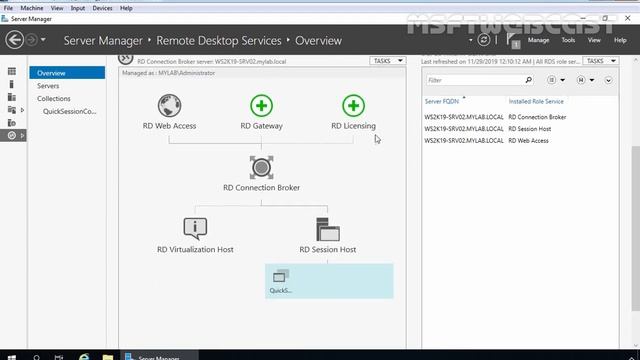Click the RD Virtualization Host icon
Viewport: 640px width, 360px height.
click(x=195, y=229)
